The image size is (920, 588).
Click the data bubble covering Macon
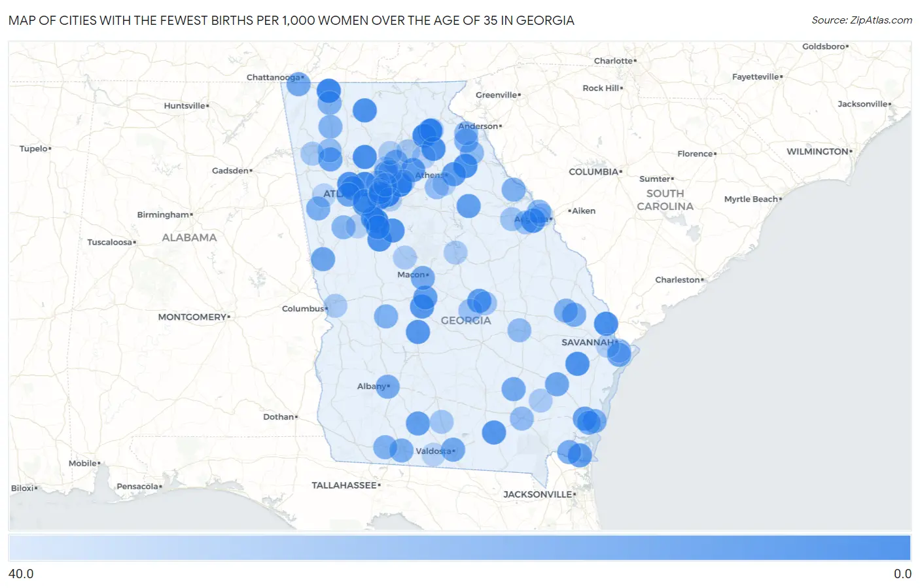[x=423, y=278]
